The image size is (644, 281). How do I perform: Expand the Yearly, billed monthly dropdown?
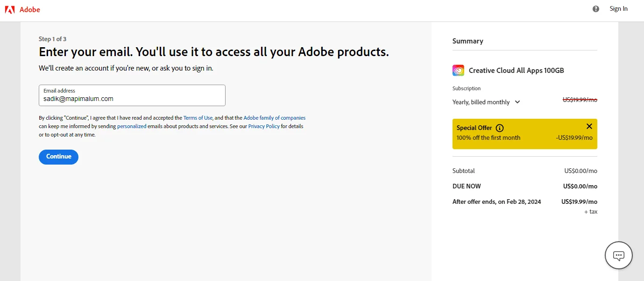tap(486, 102)
